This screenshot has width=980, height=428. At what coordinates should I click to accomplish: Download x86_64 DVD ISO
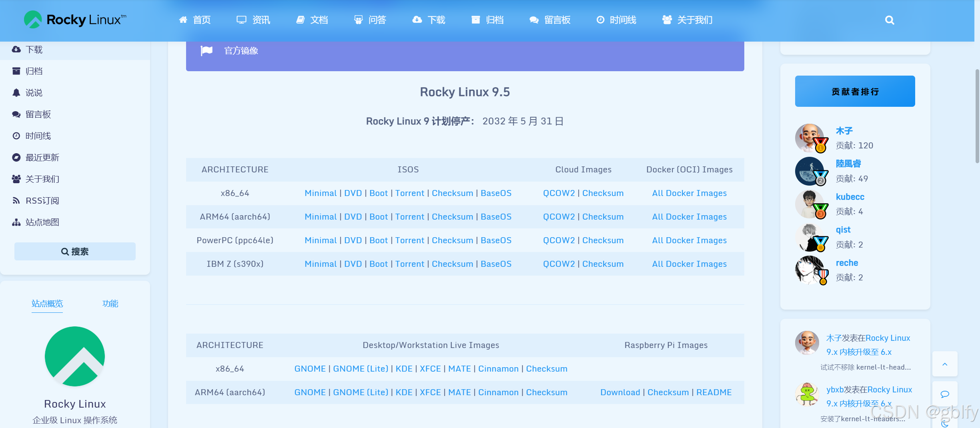pyautogui.click(x=353, y=193)
